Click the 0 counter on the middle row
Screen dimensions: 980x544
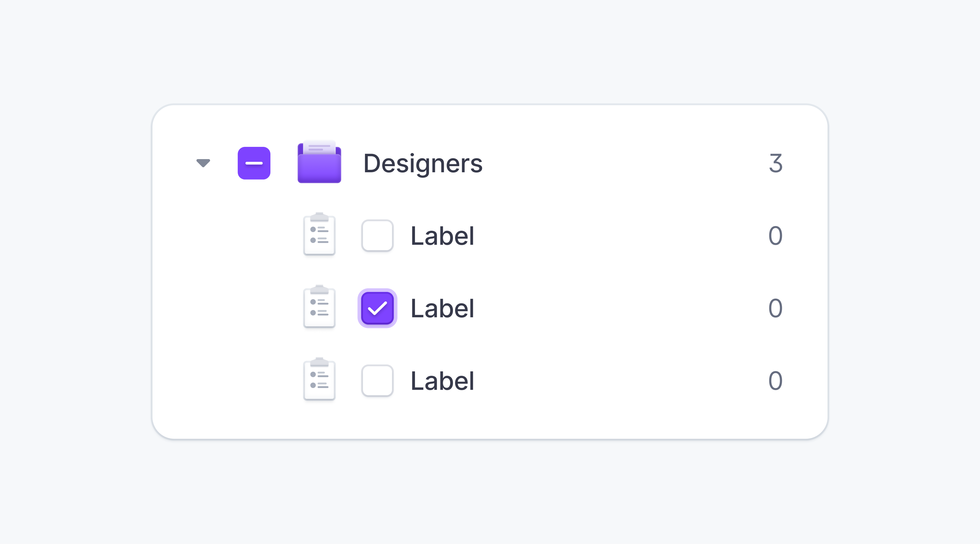(775, 307)
